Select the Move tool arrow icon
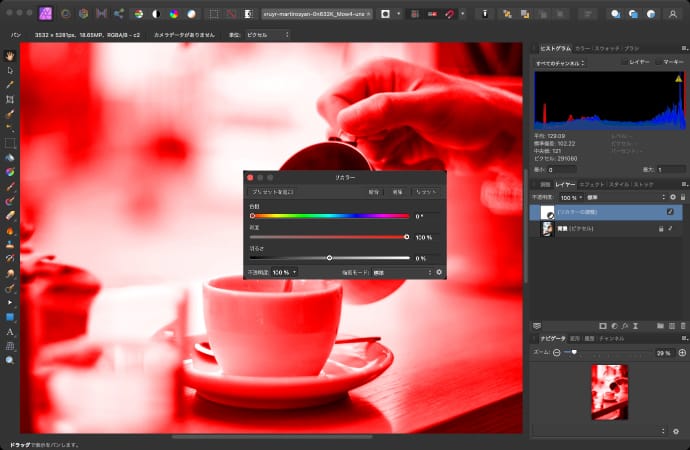690x450 pixels. [x=10, y=70]
